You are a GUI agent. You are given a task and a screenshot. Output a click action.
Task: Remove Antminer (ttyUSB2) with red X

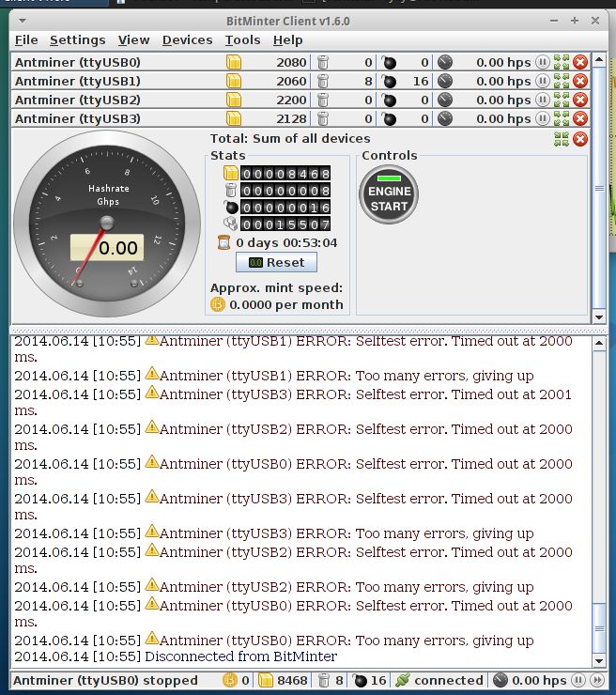click(x=580, y=100)
